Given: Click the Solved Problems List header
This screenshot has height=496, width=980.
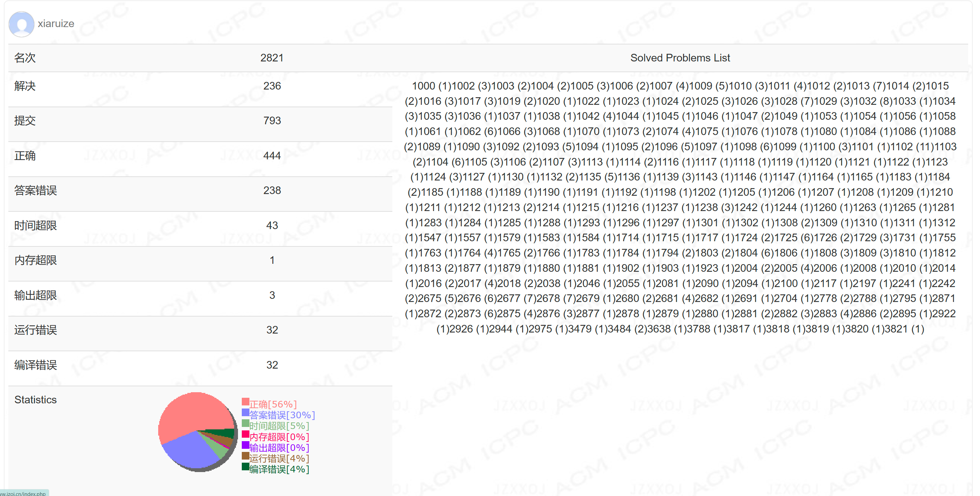Looking at the screenshot, I should (x=680, y=58).
